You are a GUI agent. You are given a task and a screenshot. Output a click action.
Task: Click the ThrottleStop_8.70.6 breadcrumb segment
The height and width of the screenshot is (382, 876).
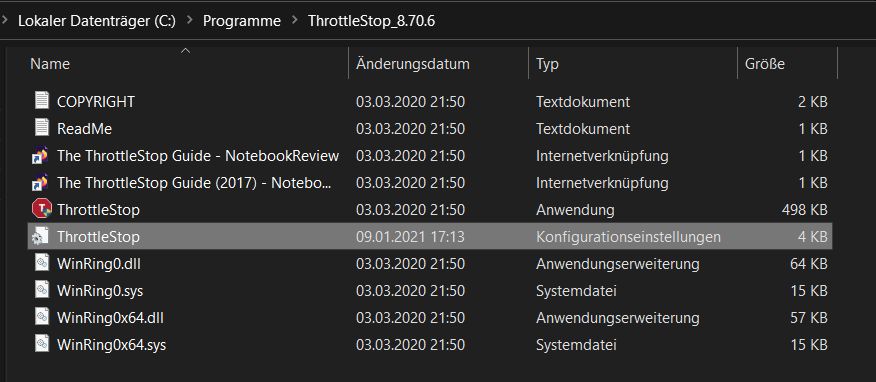click(372, 21)
